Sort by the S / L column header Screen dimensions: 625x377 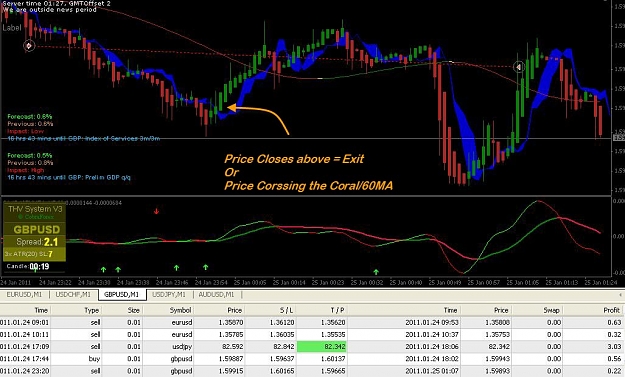pyautogui.click(x=287, y=310)
